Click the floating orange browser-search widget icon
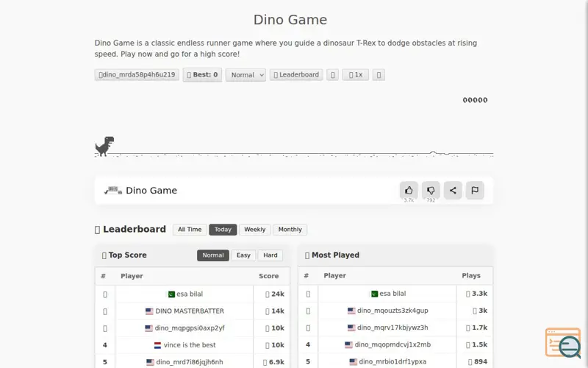The width and height of the screenshot is (588, 368). point(563,343)
